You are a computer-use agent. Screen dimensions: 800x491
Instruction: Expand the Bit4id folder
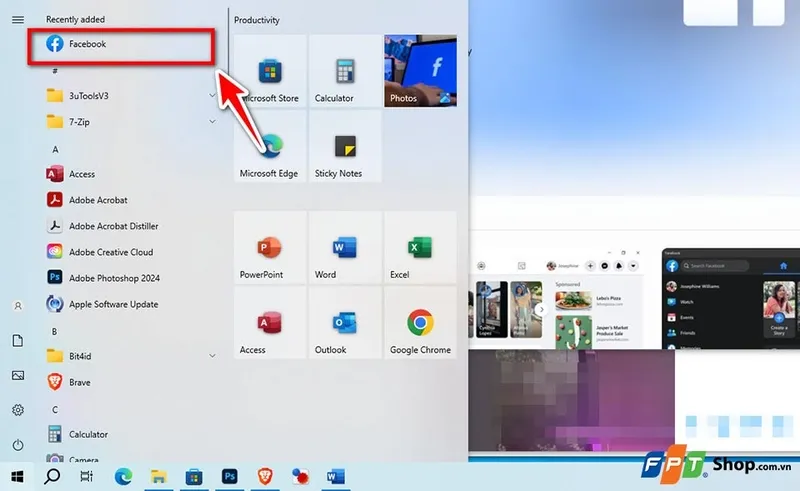pos(212,355)
